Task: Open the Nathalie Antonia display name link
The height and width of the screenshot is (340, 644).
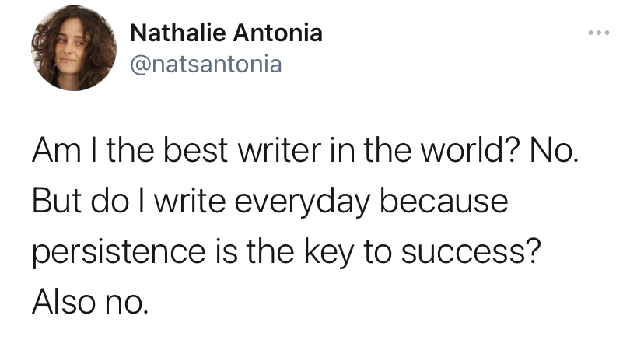Action: coord(226,33)
